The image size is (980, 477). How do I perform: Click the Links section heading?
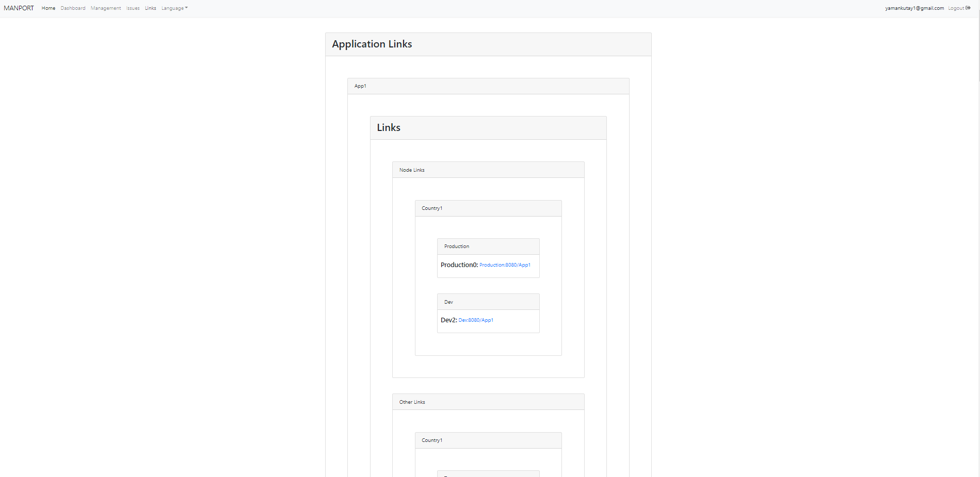[389, 128]
